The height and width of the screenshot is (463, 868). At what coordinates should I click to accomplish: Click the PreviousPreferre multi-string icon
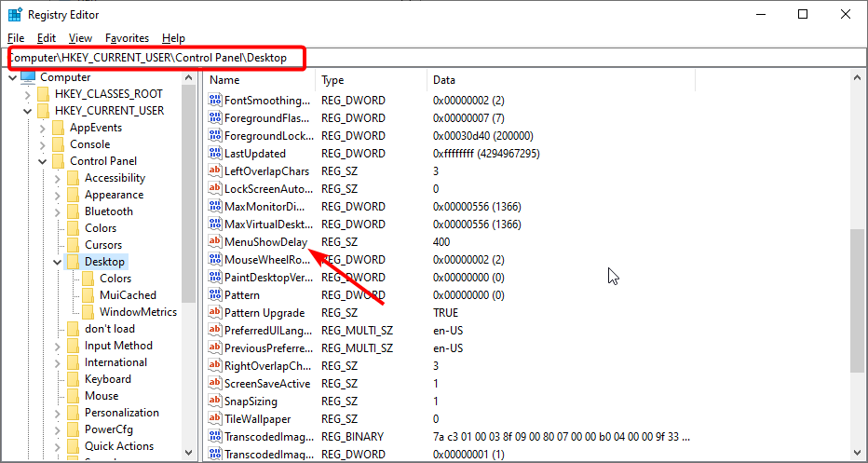pyautogui.click(x=215, y=348)
